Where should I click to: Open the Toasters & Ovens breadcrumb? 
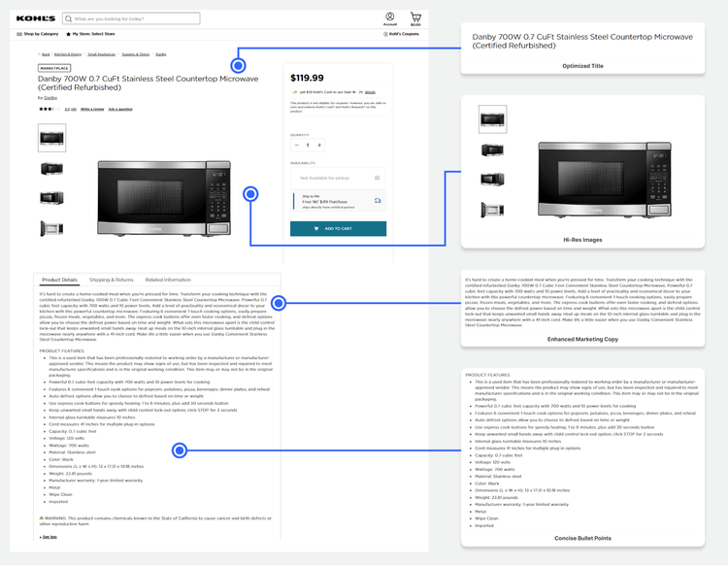pos(136,54)
